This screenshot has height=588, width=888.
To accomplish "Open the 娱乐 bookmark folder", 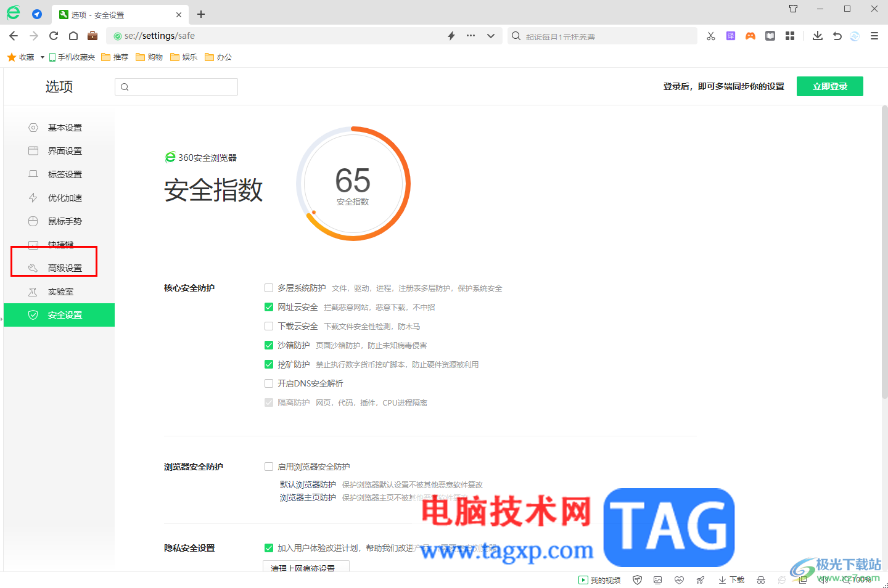I will (184, 57).
